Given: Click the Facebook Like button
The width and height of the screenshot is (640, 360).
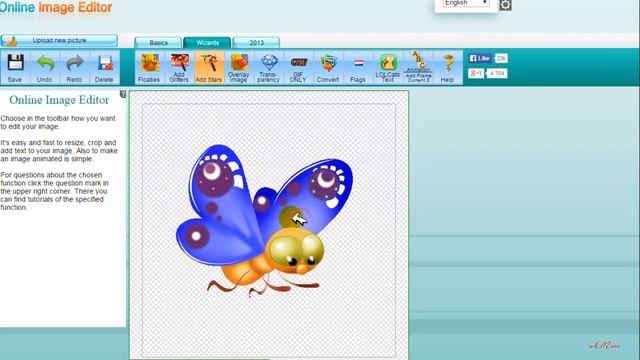Looking at the screenshot, I should tap(480, 58).
